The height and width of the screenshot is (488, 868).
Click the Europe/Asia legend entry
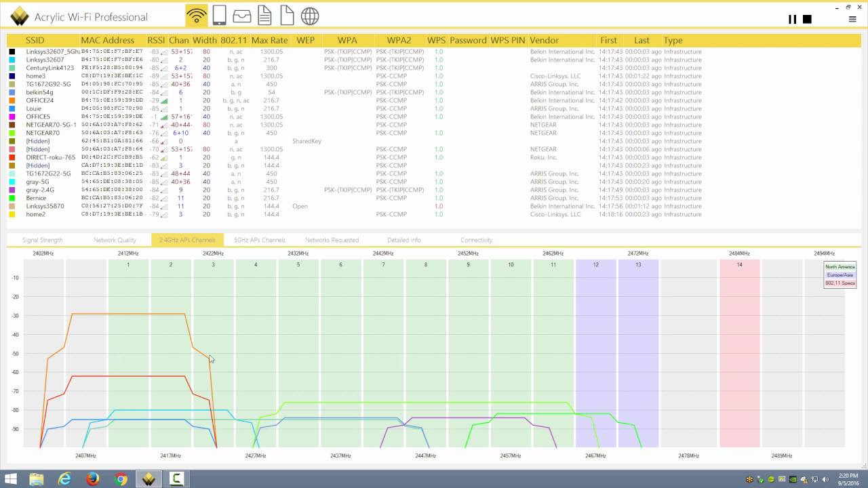coord(840,275)
